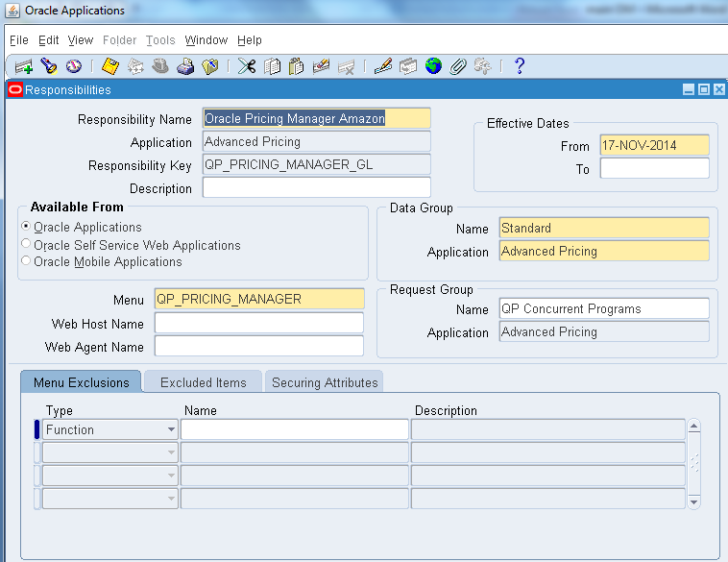The width and height of the screenshot is (728, 562).
Task: Click the Attachments paperclip icon
Action: (458, 66)
